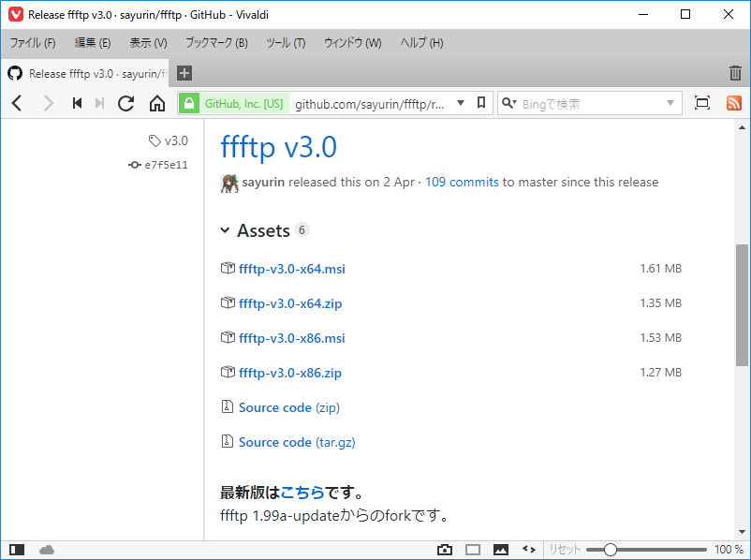Reset zoom with リセット button
The image size is (751, 560).
tap(565, 550)
